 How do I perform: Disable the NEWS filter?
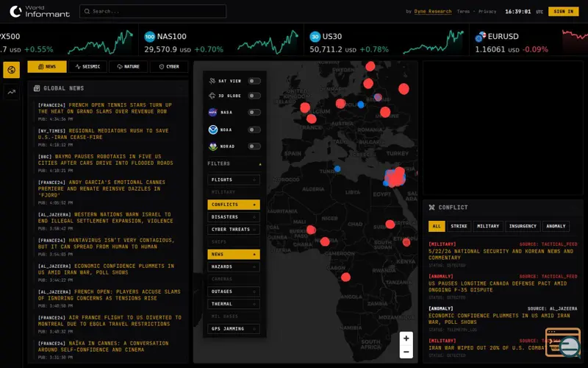point(233,254)
